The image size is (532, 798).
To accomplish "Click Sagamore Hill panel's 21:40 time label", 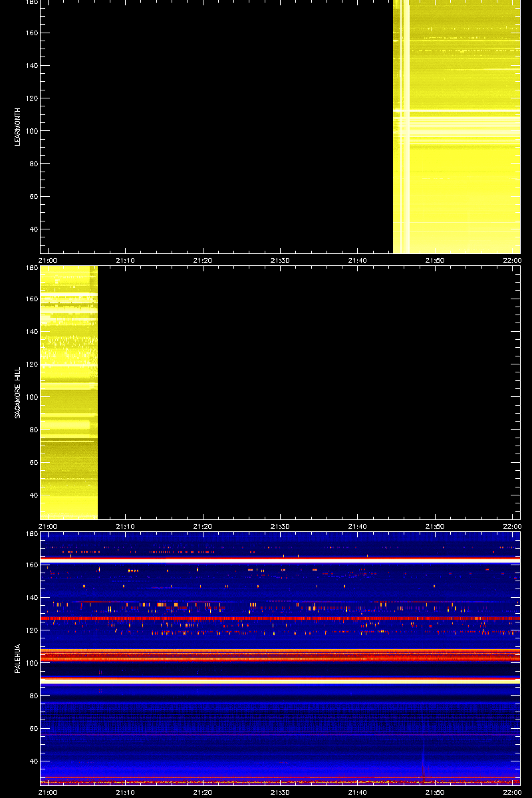I will pos(358,526).
